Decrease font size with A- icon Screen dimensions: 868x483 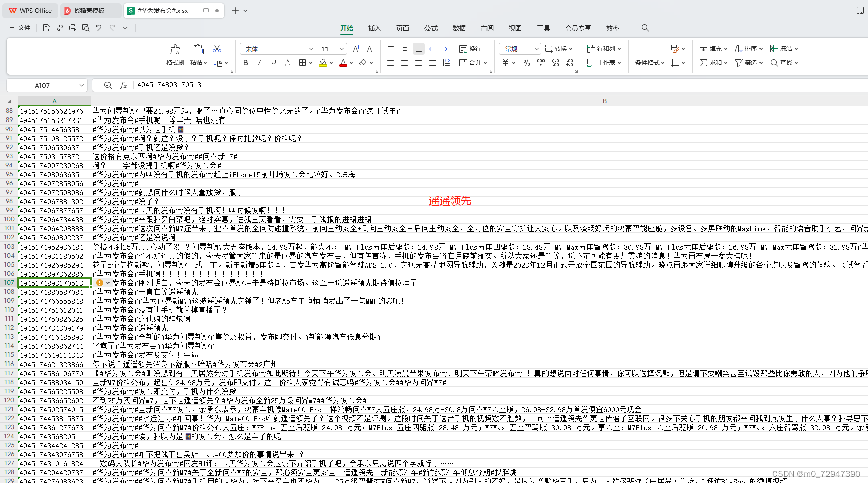pyautogui.click(x=370, y=49)
